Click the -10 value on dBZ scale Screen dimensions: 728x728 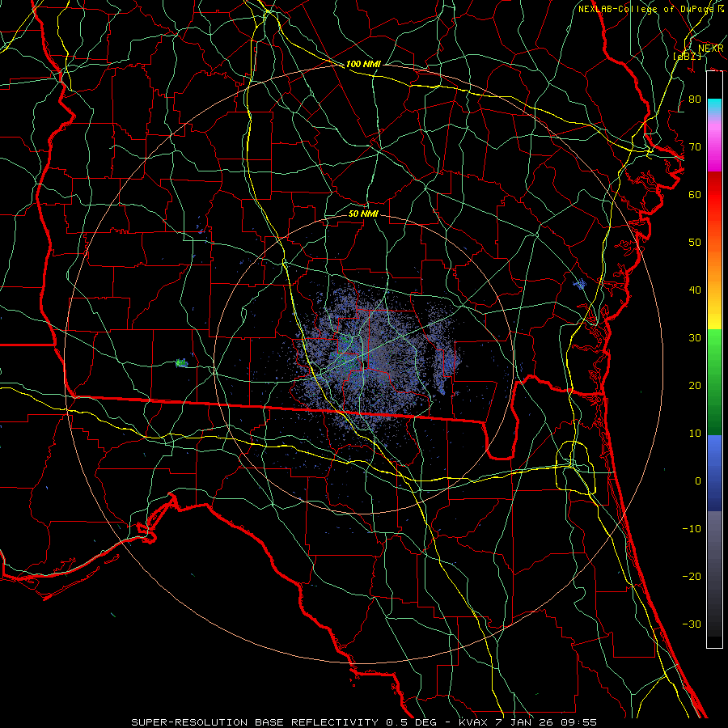pos(692,529)
